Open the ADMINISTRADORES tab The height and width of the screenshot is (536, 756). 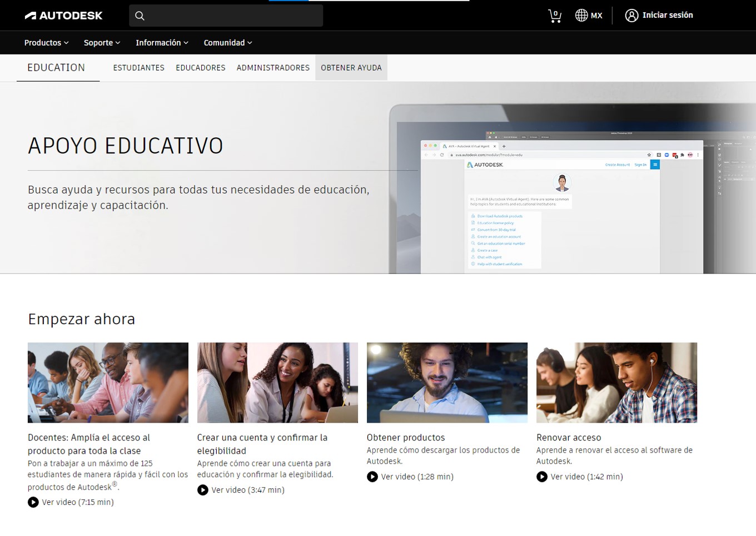[x=273, y=68]
